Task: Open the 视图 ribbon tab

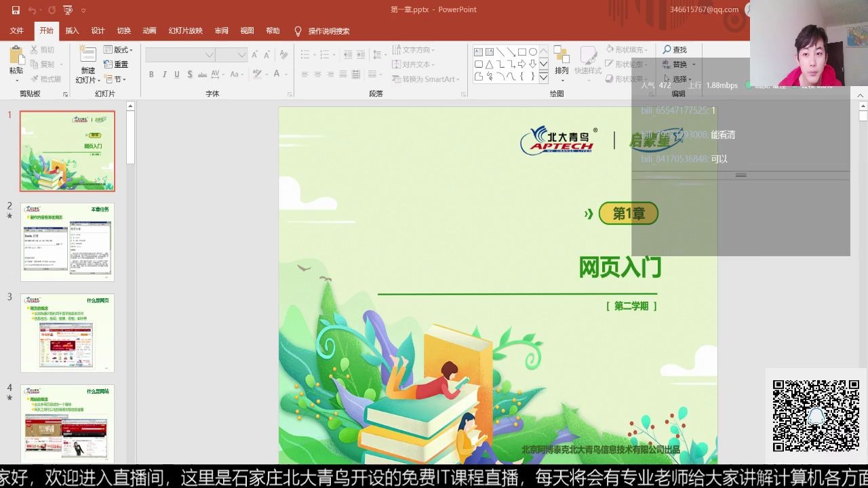Action: (x=247, y=30)
